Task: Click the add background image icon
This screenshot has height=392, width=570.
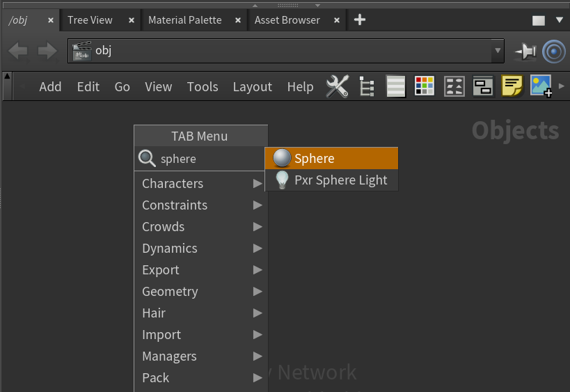Action: pyautogui.click(x=541, y=86)
